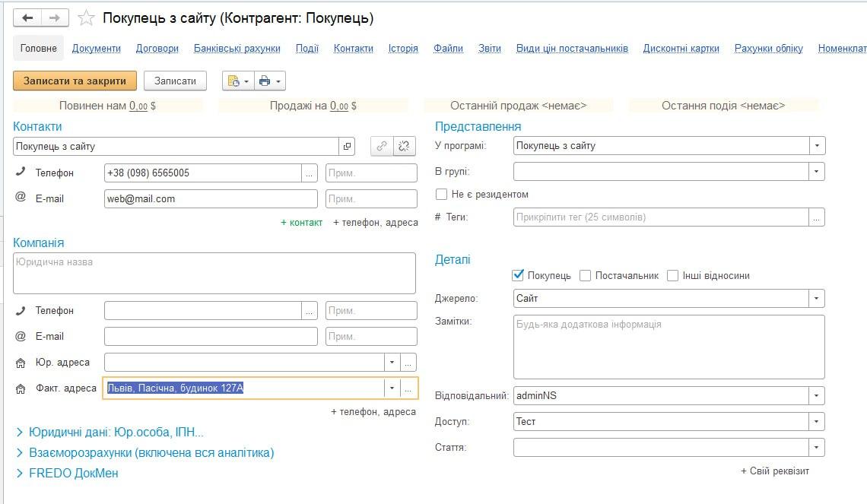
Task: Click the contact E-mail field web@mail.com
Action: 211,199
